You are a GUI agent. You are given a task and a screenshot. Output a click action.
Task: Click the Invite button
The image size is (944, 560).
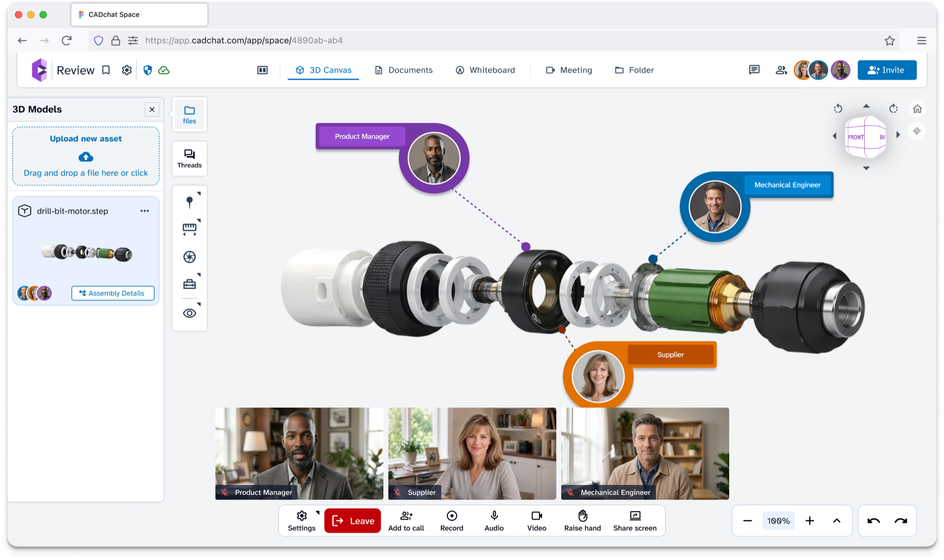pos(887,70)
